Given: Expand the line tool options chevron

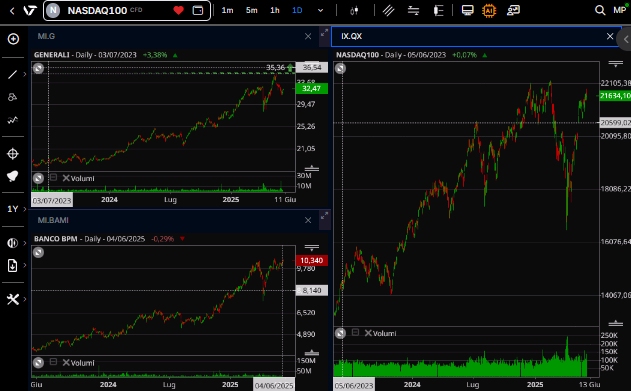Looking at the screenshot, I should click(x=25, y=74).
